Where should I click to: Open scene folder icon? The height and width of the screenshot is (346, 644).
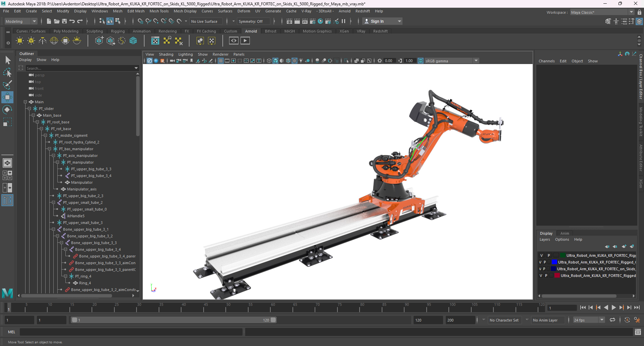[56, 21]
